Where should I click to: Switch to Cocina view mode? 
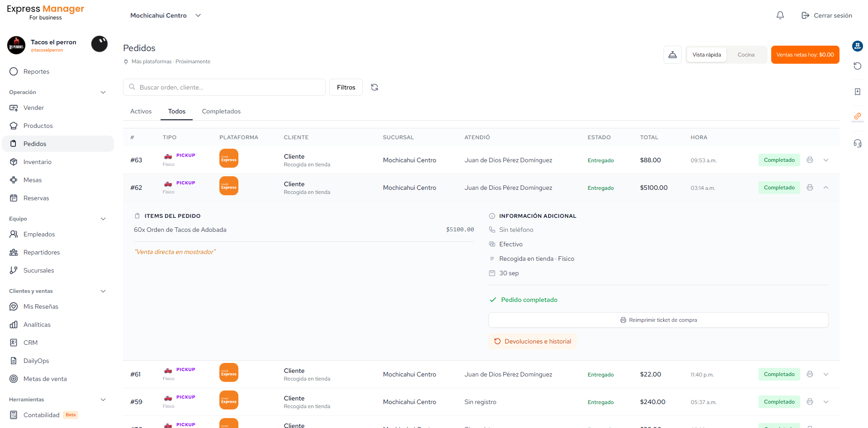(x=746, y=55)
